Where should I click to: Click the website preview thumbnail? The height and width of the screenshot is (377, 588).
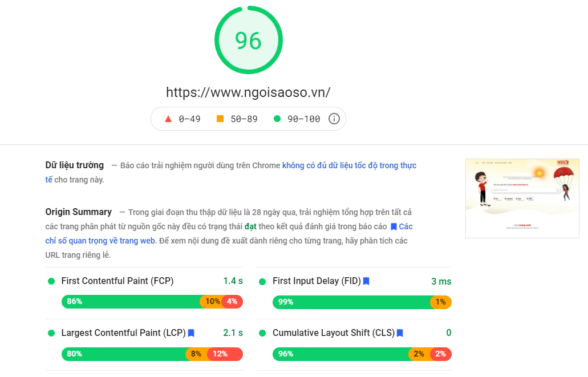(x=522, y=198)
